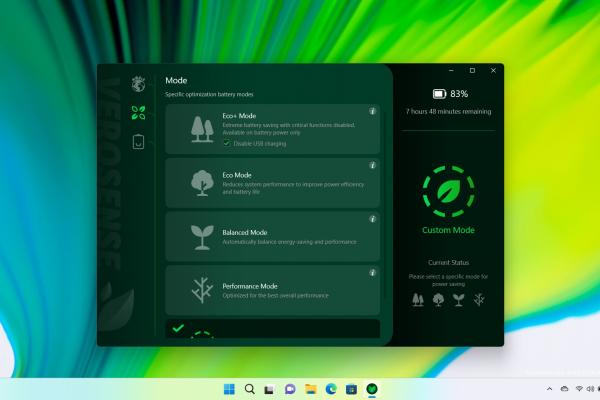Click the battery icon beside 83%

point(439,94)
